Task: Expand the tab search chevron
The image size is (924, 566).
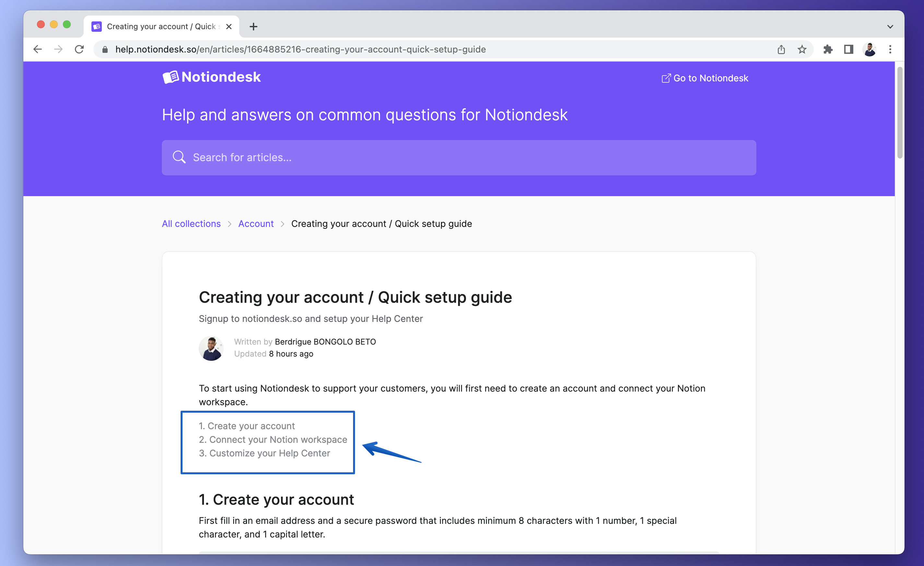Action: coord(890,27)
